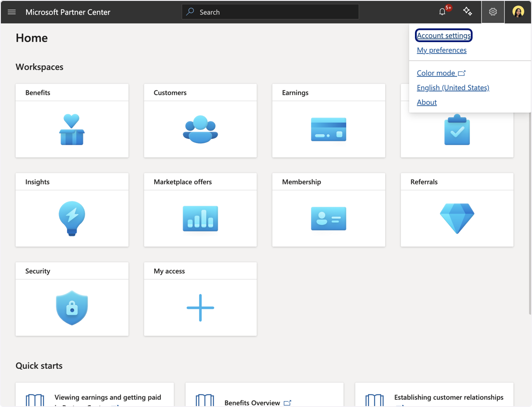Open the sparkle AI assistant icon
The width and height of the screenshot is (532, 407).
[467, 12]
